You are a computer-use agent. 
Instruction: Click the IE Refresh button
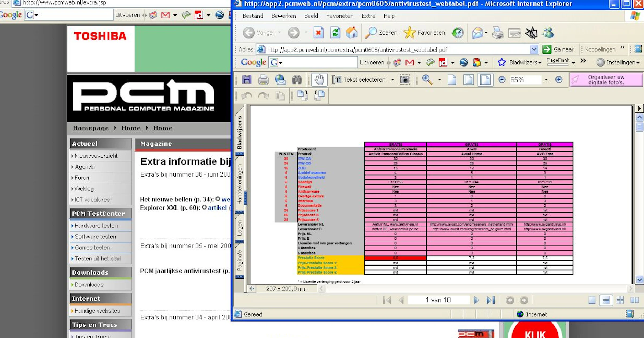pyautogui.click(x=335, y=33)
